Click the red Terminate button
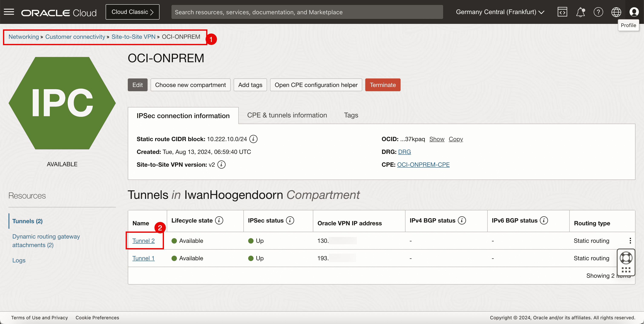 tap(382, 85)
